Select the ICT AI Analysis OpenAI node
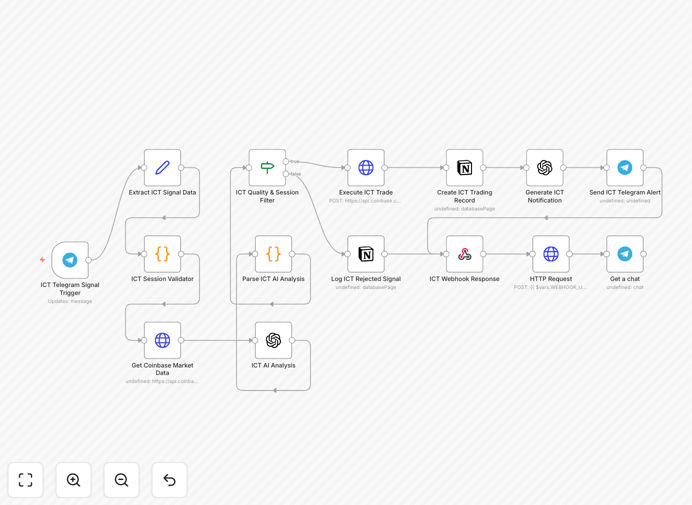This screenshot has height=505, width=692. [x=273, y=340]
